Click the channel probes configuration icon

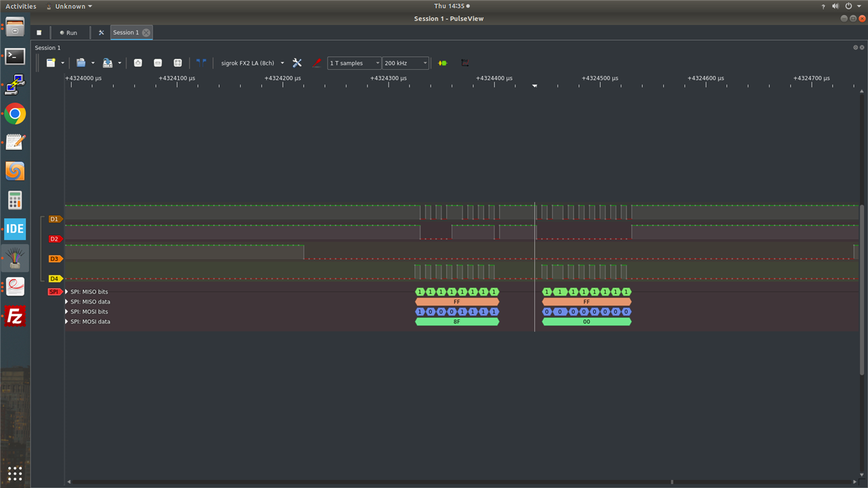(316, 63)
